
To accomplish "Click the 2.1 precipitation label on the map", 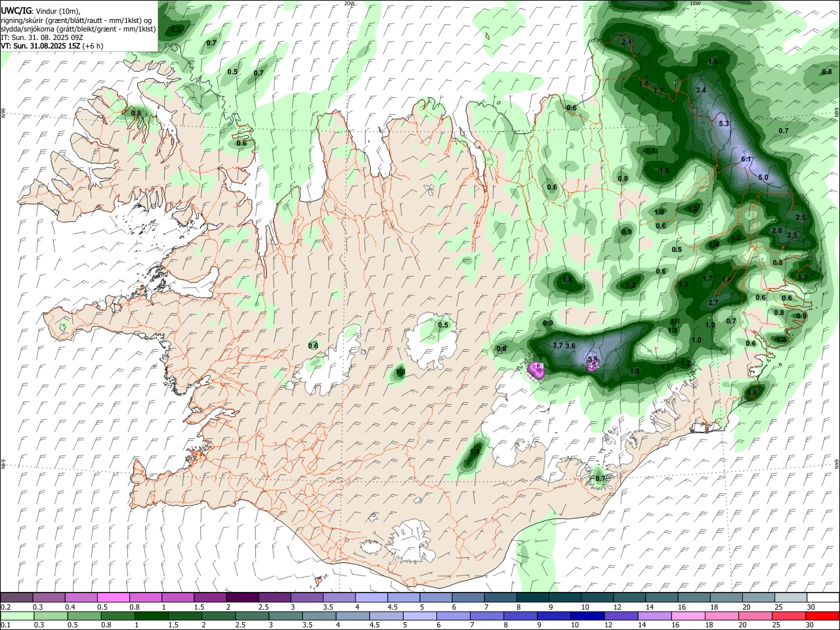I will [x=626, y=42].
